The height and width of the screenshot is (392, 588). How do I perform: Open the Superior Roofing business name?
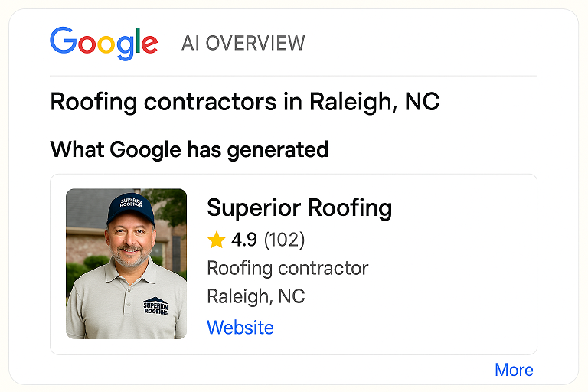(x=299, y=207)
